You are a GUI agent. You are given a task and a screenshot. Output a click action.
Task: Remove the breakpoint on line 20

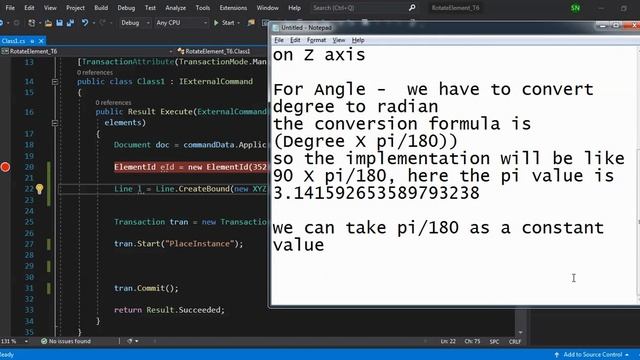(x=5, y=167)
